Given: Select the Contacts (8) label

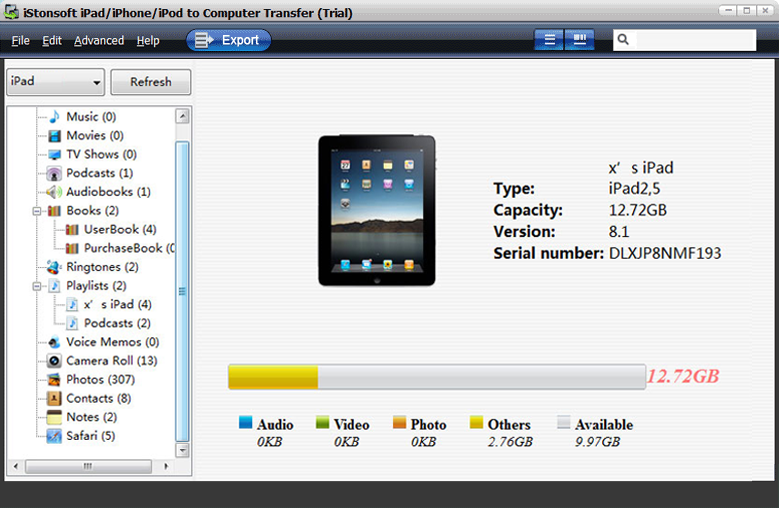Looking at the screenshot, I should pos(98,399).
